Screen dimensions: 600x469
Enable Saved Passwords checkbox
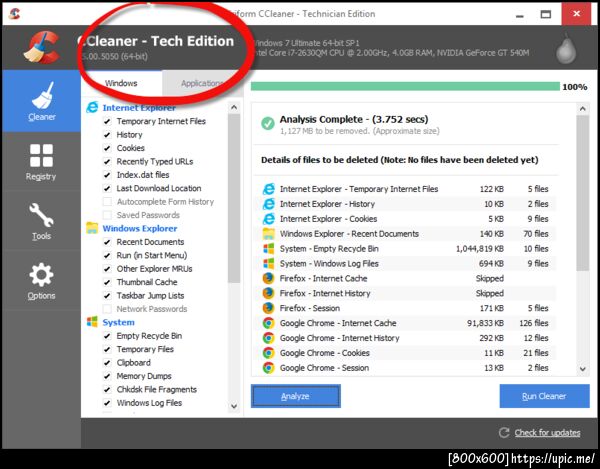107,215
